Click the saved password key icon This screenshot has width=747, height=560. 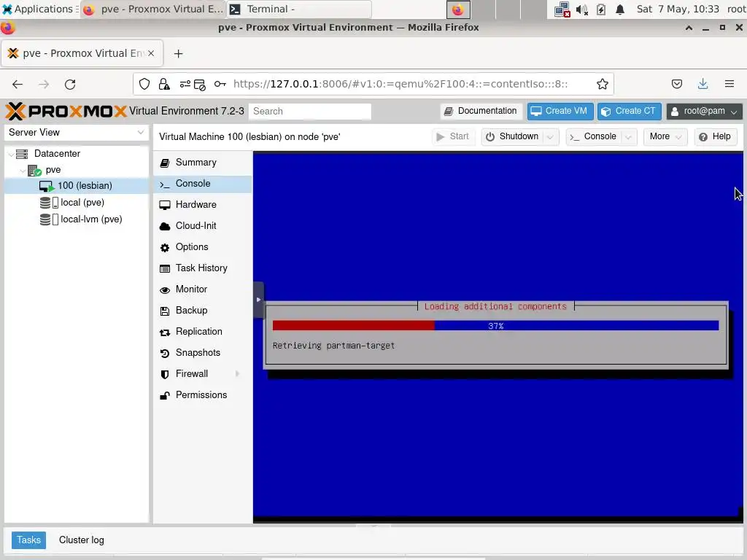(x=220, y=85)
